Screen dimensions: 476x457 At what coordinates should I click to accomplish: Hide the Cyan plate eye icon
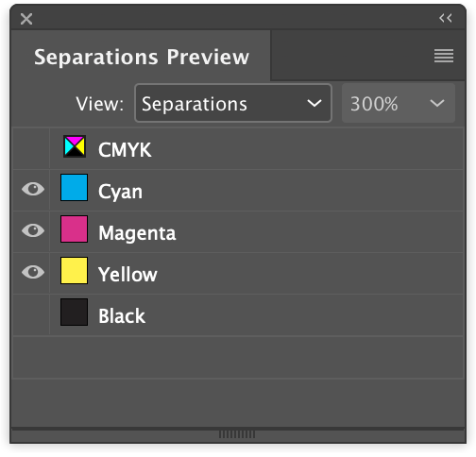[33, 189]
